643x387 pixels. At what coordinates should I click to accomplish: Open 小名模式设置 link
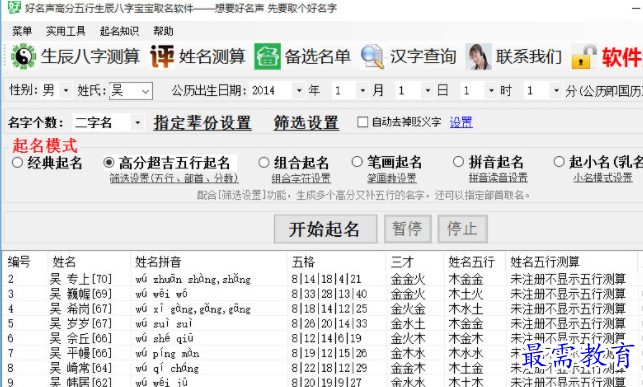[603, 178]
